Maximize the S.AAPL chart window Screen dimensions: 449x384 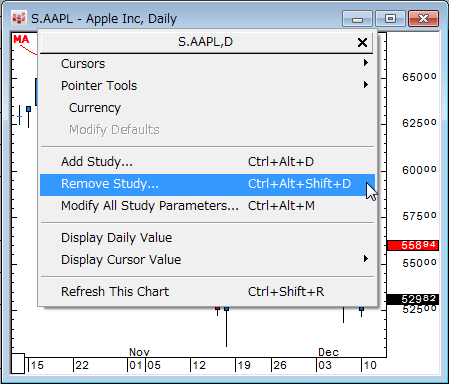coord(390,18)
